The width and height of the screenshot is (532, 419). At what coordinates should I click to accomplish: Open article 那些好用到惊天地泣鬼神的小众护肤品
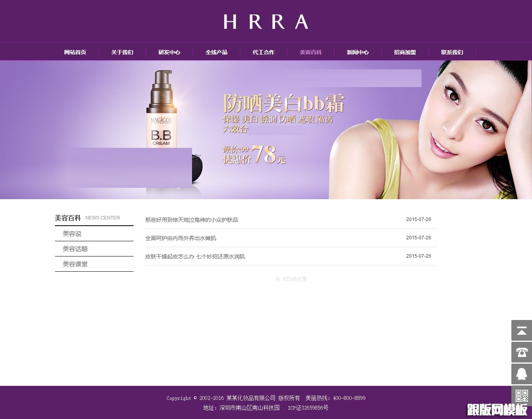192,220
